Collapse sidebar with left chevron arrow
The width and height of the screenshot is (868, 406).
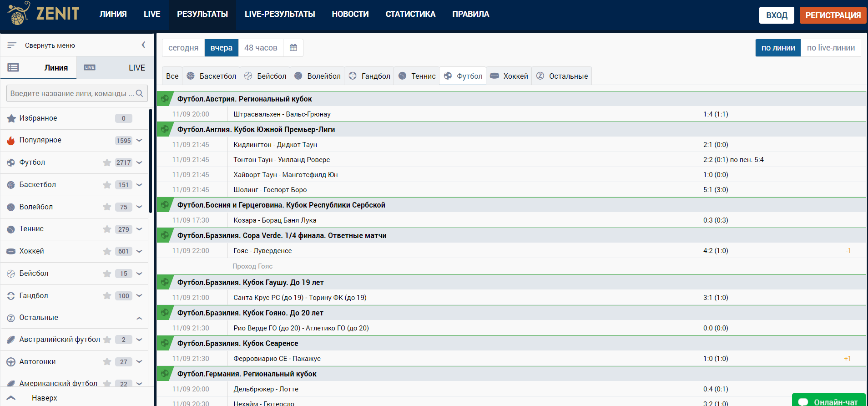click(143, 45)
